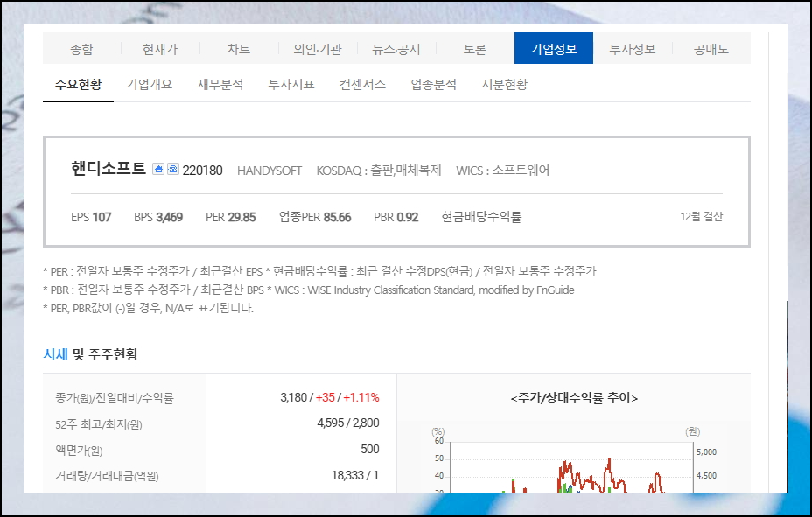This screenshot has height=517, width=812.
Task: Click the KOSDAQ : 출판,매체복제 label
Action: 379,171
